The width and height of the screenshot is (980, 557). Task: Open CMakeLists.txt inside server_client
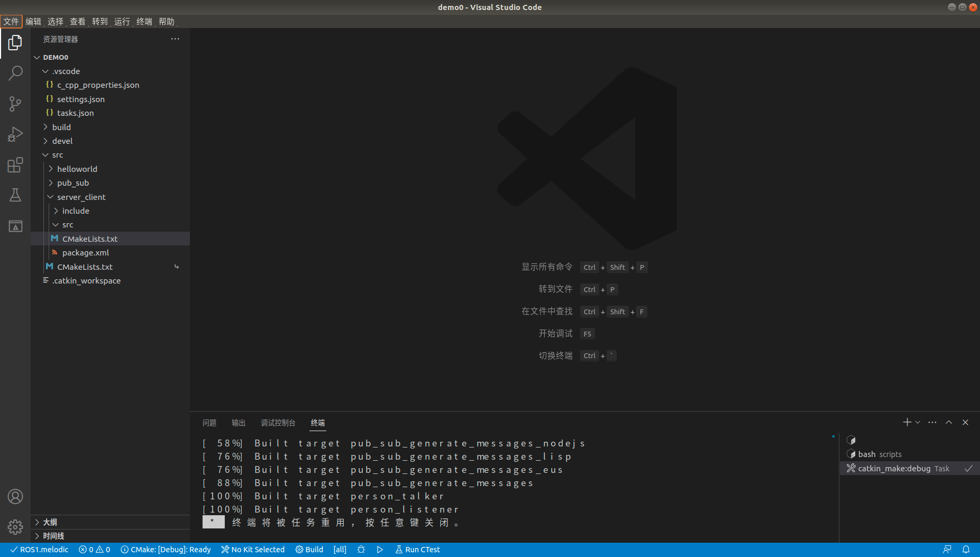click(110, 239)
